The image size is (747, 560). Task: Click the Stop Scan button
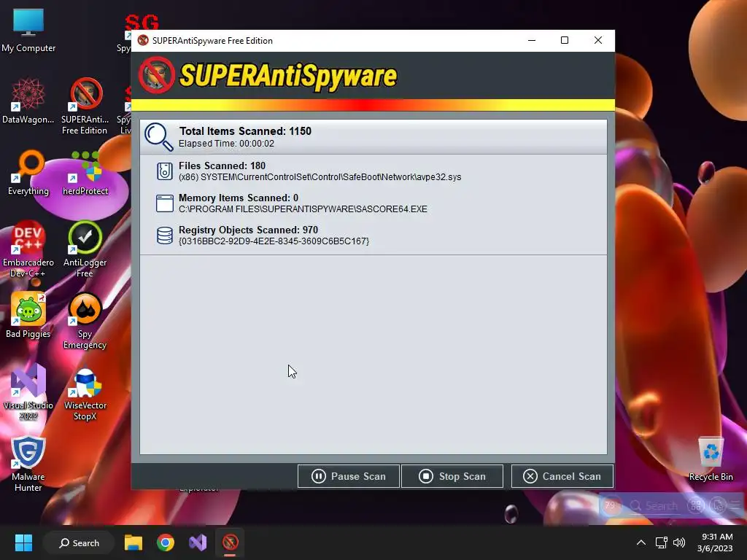point(452,476)
